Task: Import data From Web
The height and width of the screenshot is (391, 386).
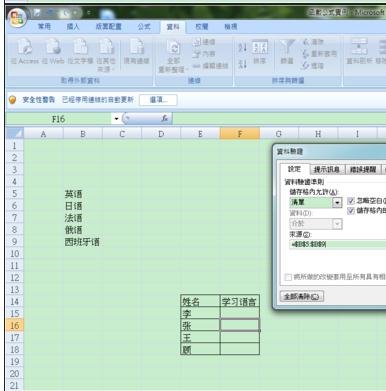Action: (x=53, y=51)
